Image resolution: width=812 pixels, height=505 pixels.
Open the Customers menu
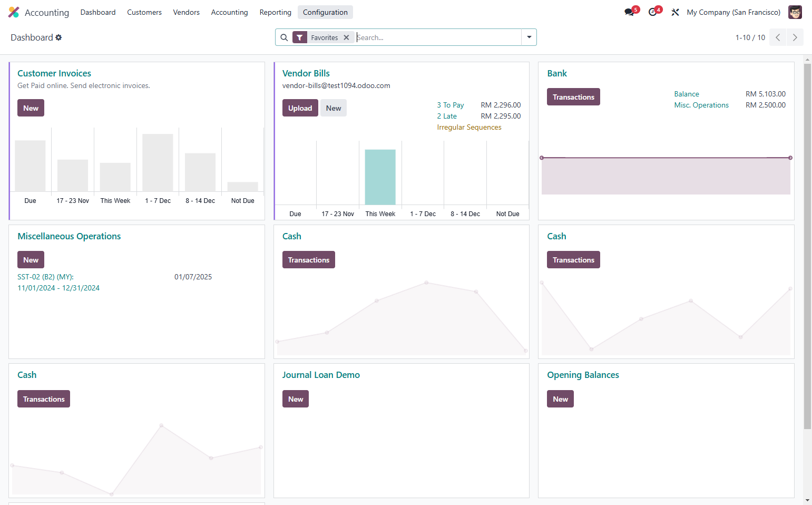[144, 12]
